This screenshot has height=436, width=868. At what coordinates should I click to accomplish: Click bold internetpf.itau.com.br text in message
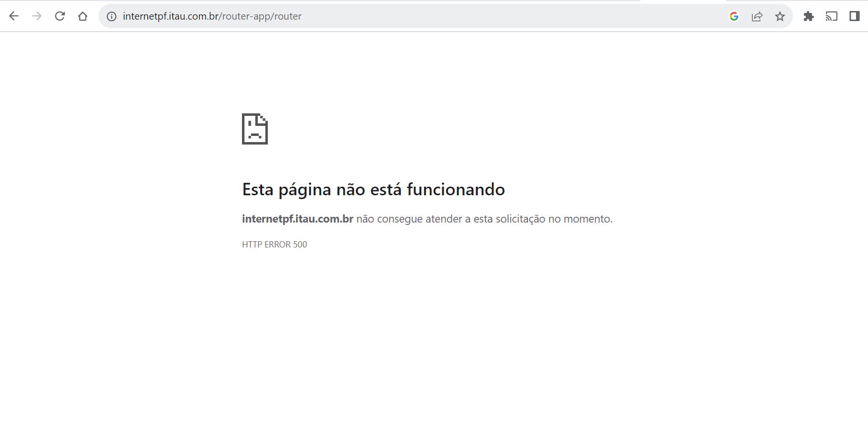click(297, 219)
